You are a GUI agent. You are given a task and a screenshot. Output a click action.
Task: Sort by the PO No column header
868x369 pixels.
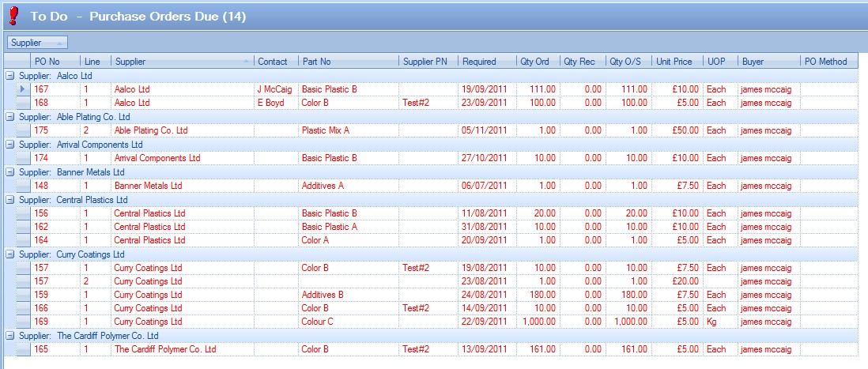point(55,62)
